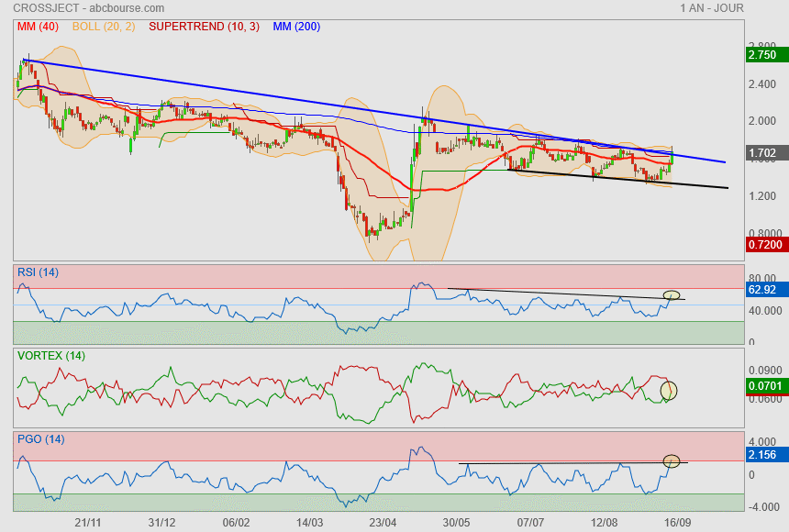Click the RSI value tag 62.92
The height and width of the screenshot is (532, 789).
click(763, 290)
